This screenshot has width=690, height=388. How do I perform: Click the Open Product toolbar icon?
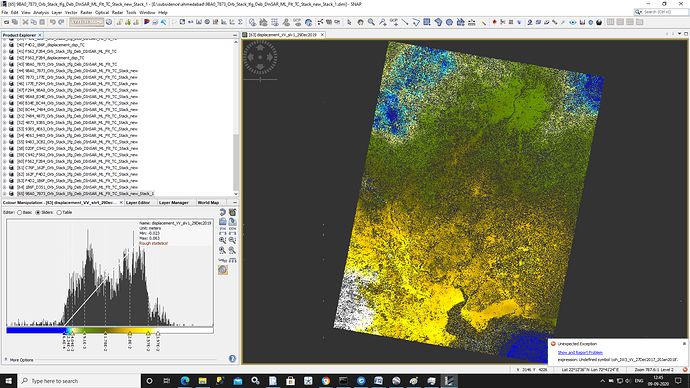[7, 22]
